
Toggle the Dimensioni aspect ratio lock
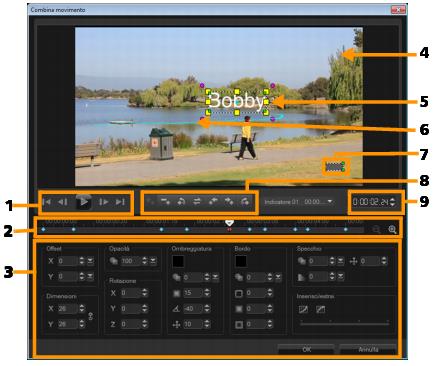[90, 316]
